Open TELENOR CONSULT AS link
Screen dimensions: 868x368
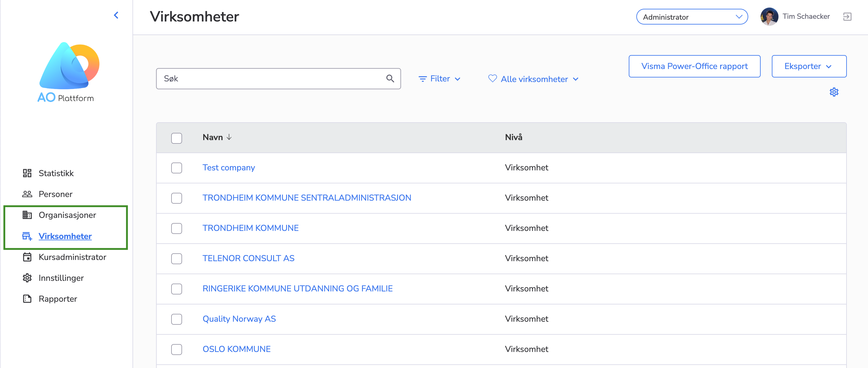click(248, 258)
